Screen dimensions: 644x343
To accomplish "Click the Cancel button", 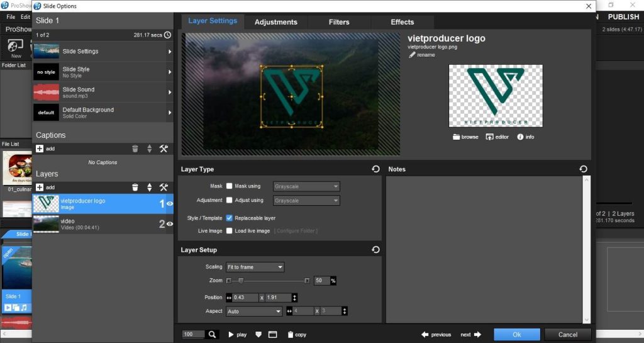I will (567, 334).
